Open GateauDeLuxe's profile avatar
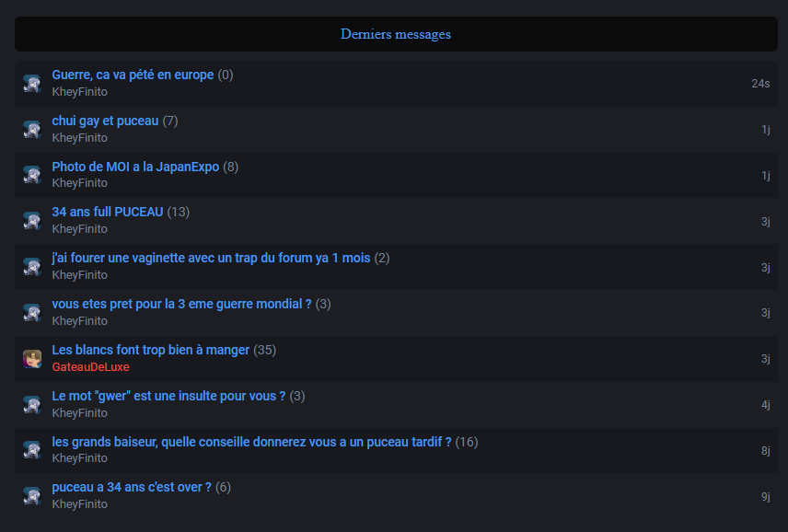 pos(32,359)
